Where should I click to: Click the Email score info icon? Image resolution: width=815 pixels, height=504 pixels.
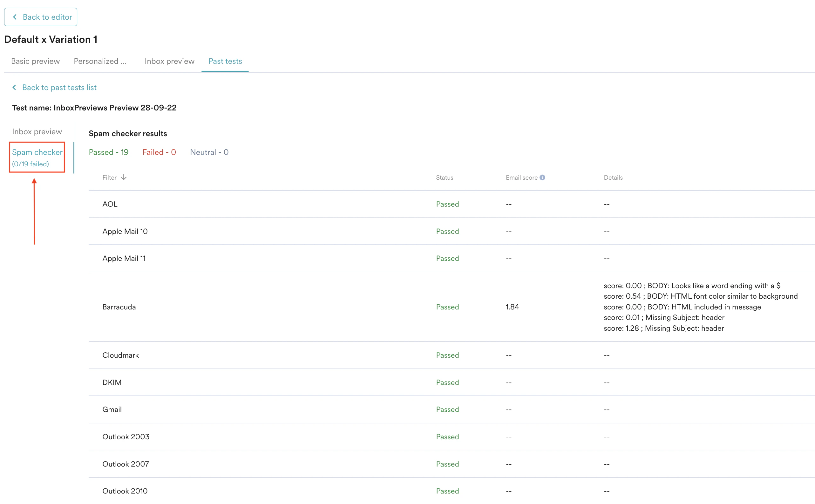542,177
